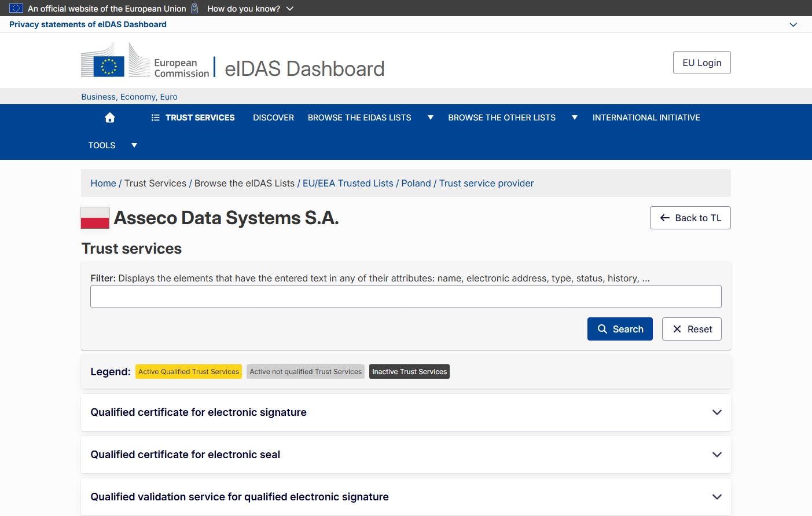812x516 pixels.
Task: Click the filter text input field
Action: [406, 297]
